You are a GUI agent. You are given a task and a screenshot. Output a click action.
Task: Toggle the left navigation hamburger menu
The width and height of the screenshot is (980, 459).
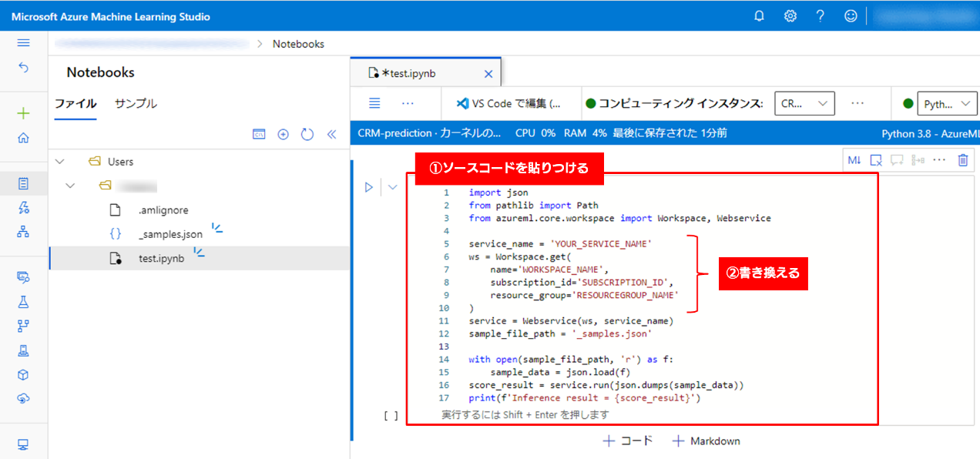(x=23, y=43)
